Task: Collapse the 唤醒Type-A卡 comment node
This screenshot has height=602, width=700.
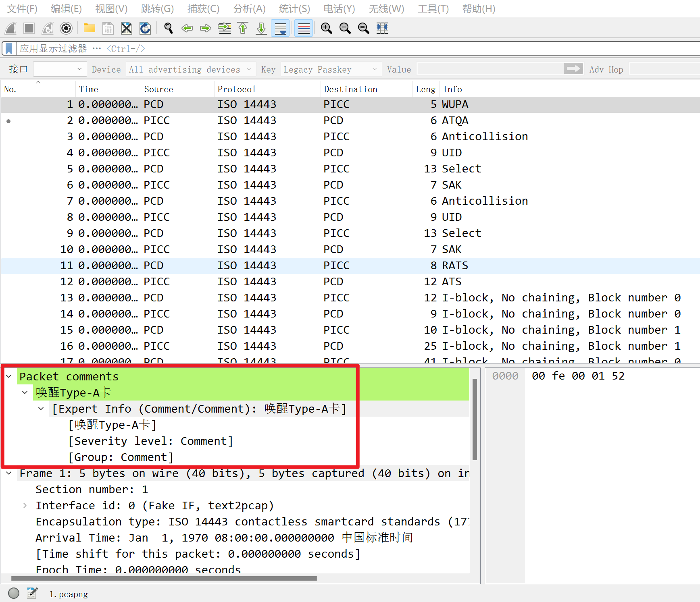Action: pyautogui.click(x=25, y=392)
